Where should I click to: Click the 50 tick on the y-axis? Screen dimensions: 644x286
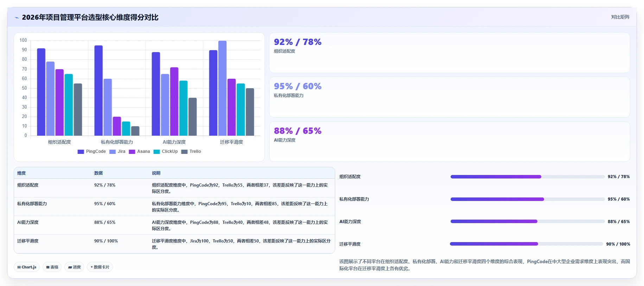pyautogui.click(x=24, y=88)
